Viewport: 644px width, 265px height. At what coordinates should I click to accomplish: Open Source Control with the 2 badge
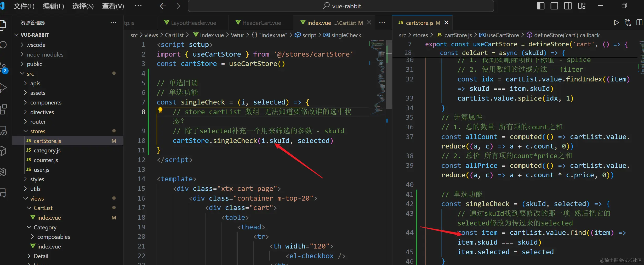pos(3,68)
